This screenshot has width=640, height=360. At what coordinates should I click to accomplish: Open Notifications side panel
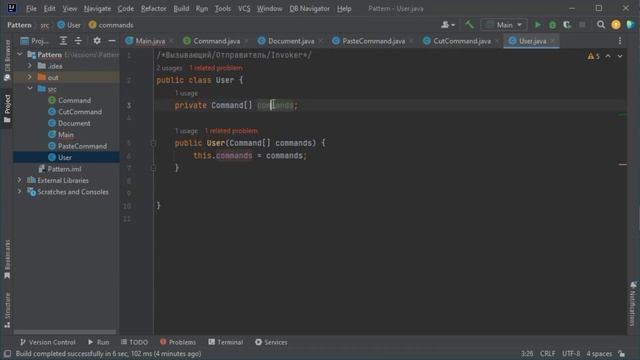[633, 303]
